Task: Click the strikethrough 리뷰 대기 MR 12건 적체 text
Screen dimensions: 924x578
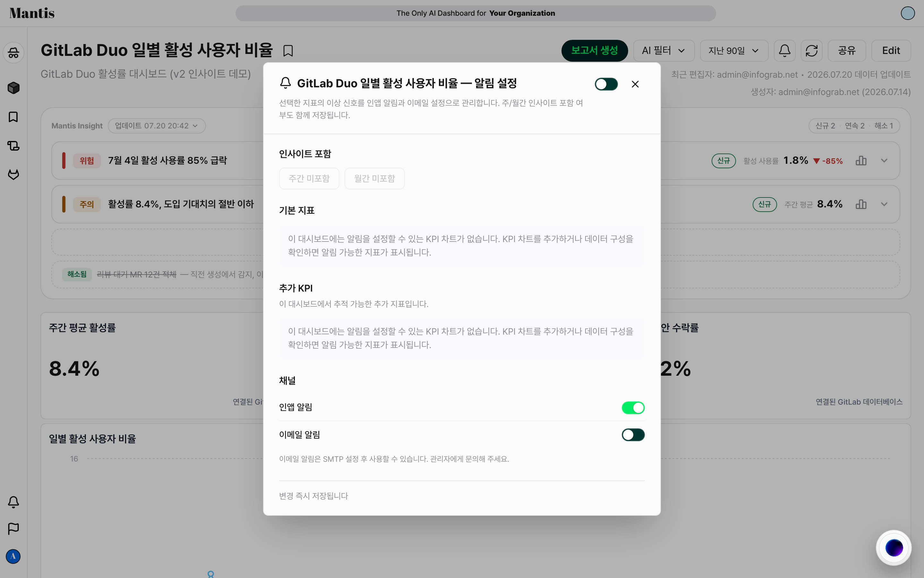Action: [x=137, y=274]
